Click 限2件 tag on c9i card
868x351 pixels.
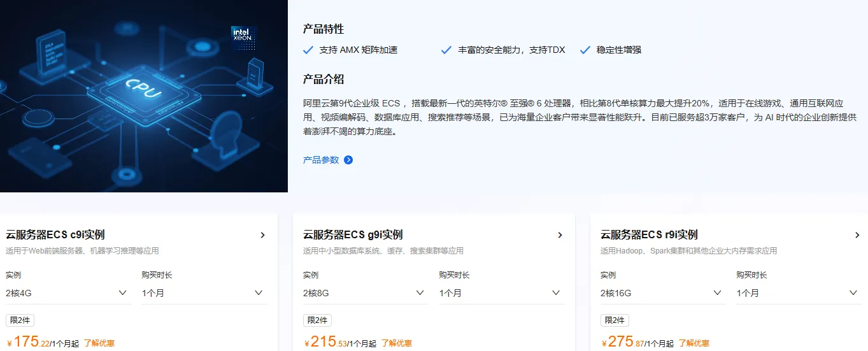[20, 320]
